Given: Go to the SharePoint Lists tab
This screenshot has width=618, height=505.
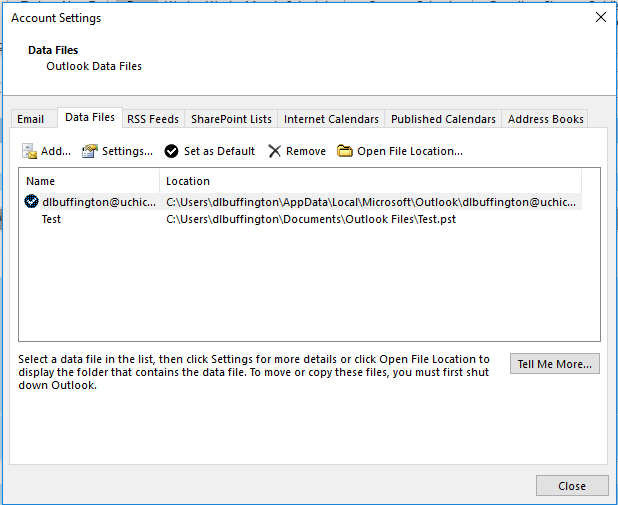Looking at the screenshot, I should pyautogui.click(x=231, y=119).
